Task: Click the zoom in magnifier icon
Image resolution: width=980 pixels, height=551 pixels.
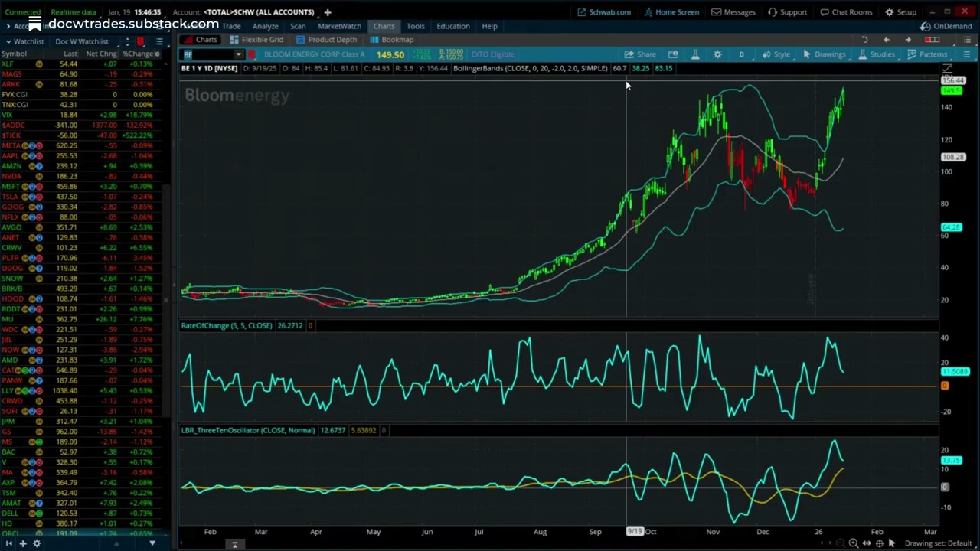Action: [x=853, y=543]
